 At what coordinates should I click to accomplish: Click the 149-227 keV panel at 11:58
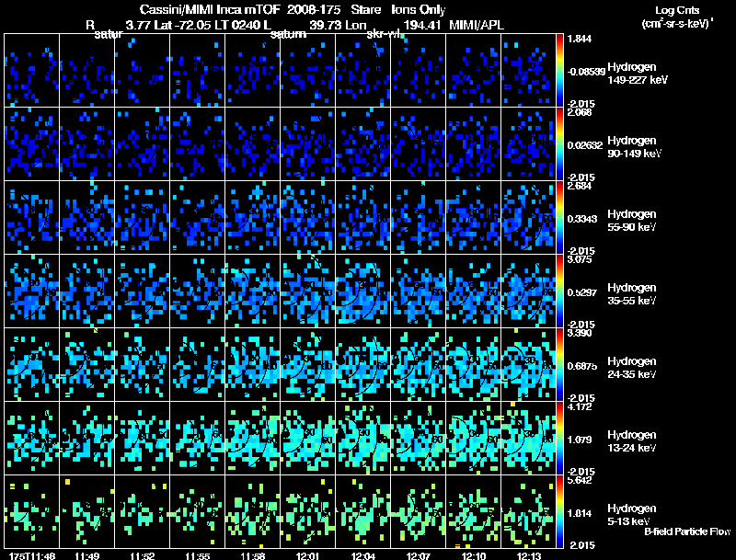coord(252,71)
